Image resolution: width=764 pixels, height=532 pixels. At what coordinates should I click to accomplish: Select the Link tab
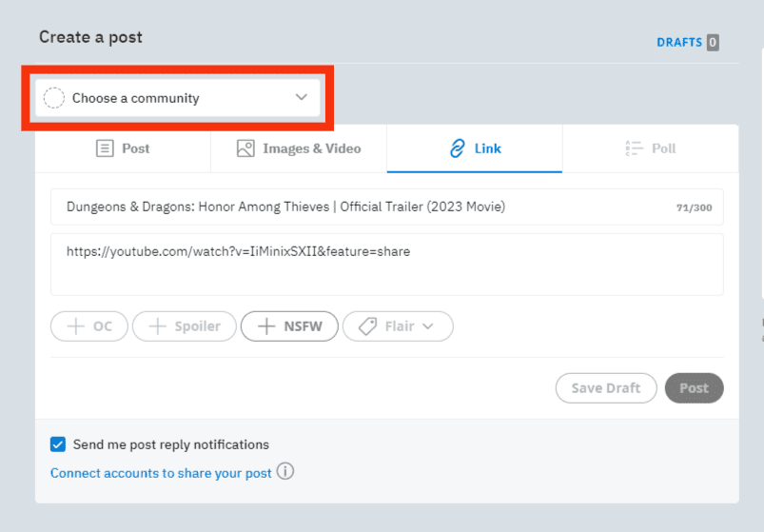point(475,148)
